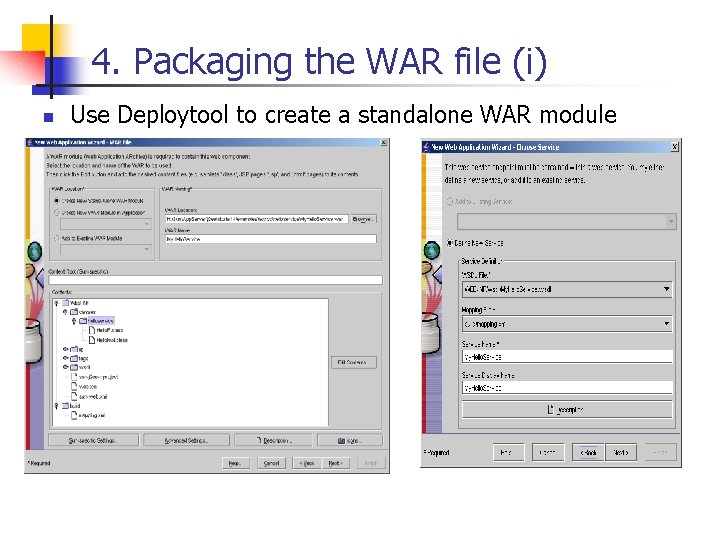
Task: Click Browse next to WAR Location
Action: point(363,219)
